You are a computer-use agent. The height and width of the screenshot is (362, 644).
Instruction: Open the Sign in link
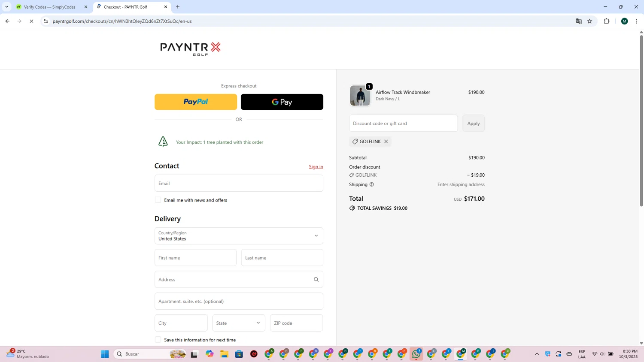(316, 167)
